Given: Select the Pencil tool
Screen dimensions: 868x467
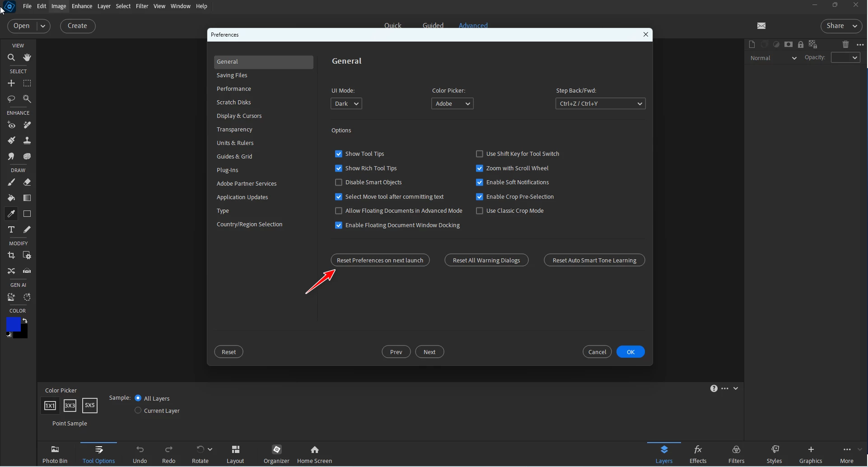Looking at the screenshot, I should click(27, 229).
